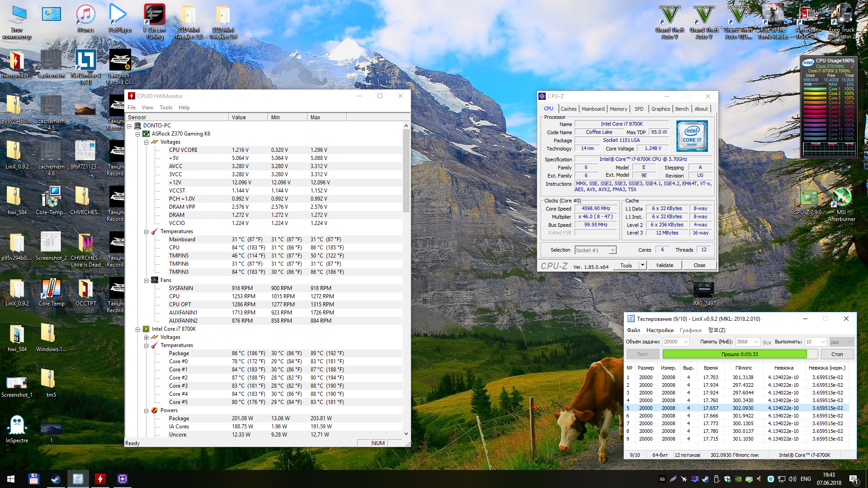Expand the Voltages node under Intel Core i7 8700K
868x488 pixels.
click(146, 338)
